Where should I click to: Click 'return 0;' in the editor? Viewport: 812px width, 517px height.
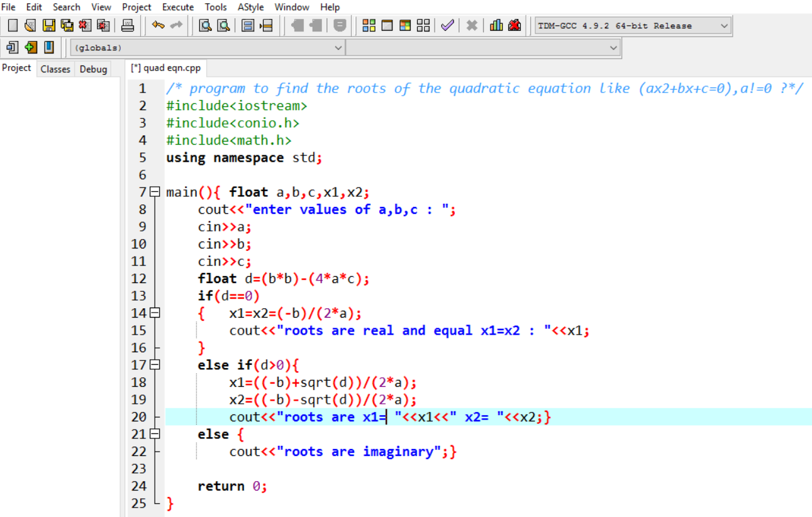click(x=232, y=486)
